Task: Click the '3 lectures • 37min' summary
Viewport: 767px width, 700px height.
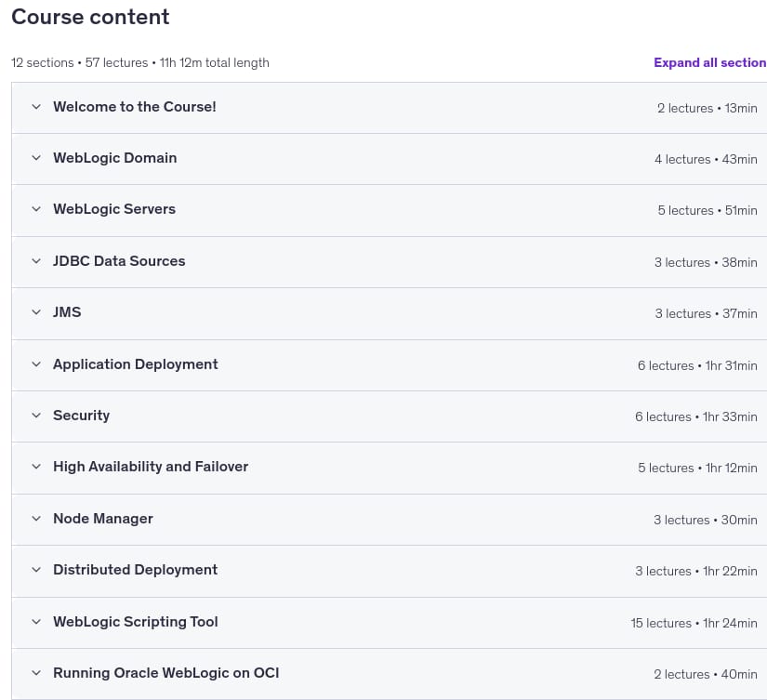Action: point(706,313)
